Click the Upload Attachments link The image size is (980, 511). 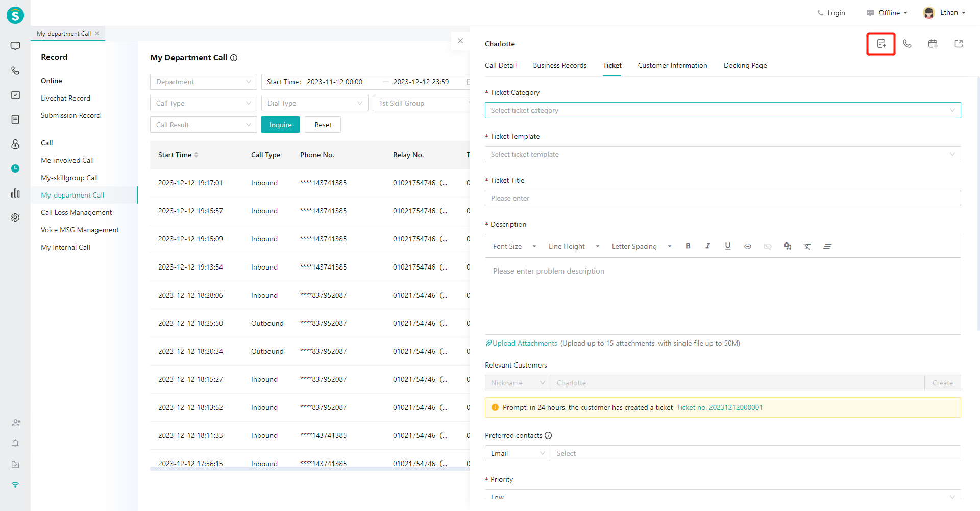[x=521, y=343]
